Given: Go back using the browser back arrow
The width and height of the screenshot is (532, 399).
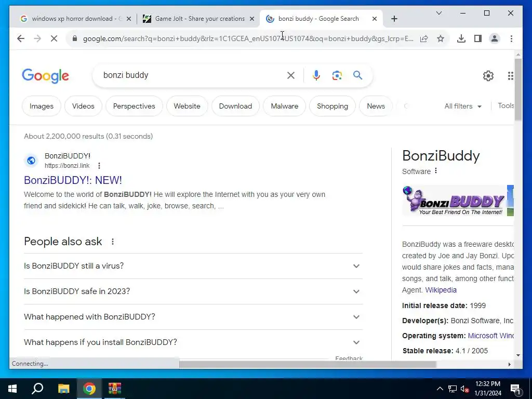Looking at the screenshot, I should [x=21, y=38].
